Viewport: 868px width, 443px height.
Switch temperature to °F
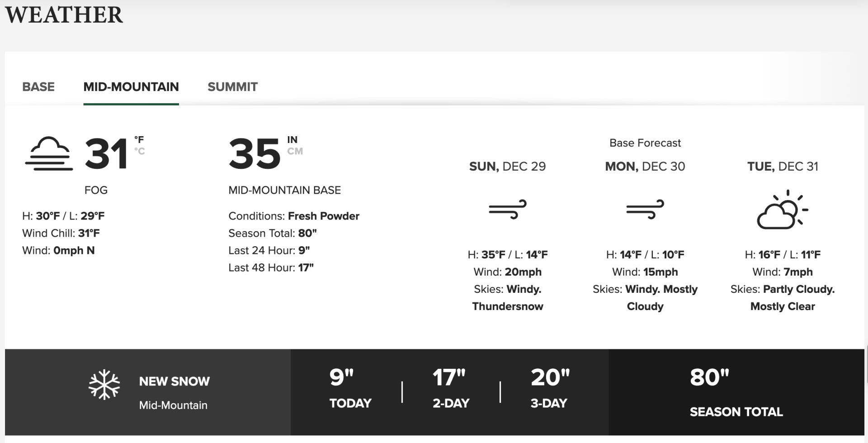tap(139, 139)
